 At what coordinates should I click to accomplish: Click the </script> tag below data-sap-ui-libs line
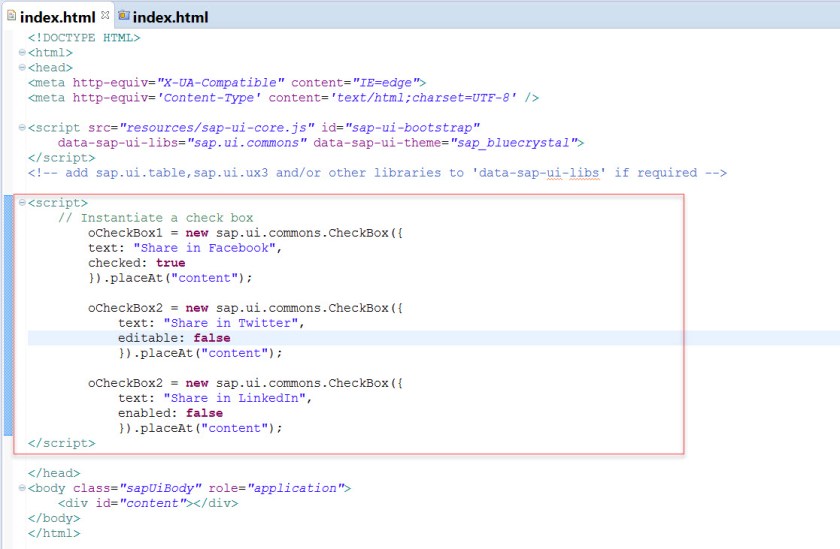coord(62,157)
